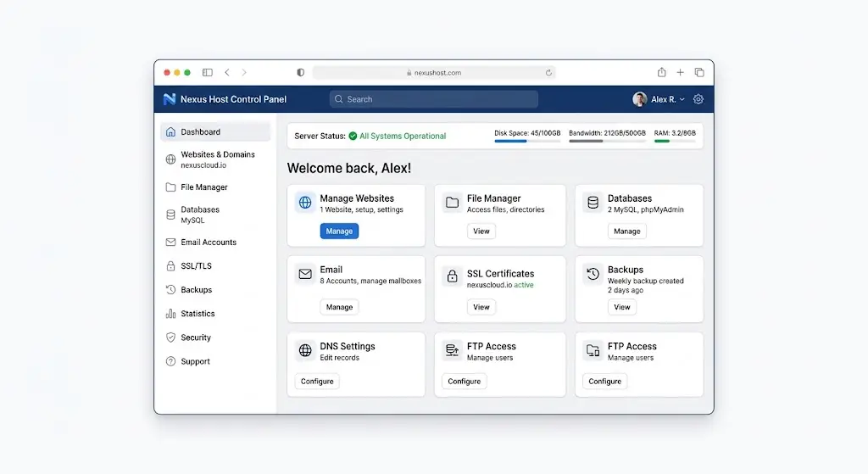
Task: Click View on the Backups card
Action: pyautogui.click(x=621, y=307)
